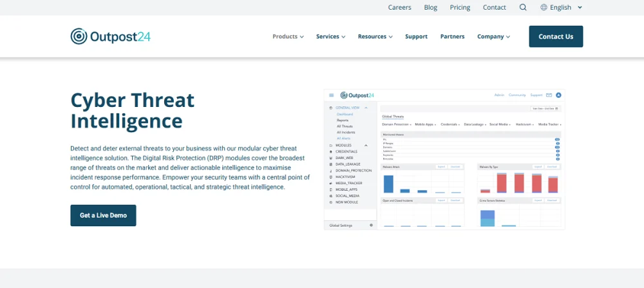Click the Get a Live Demo button

click(103, 215)
